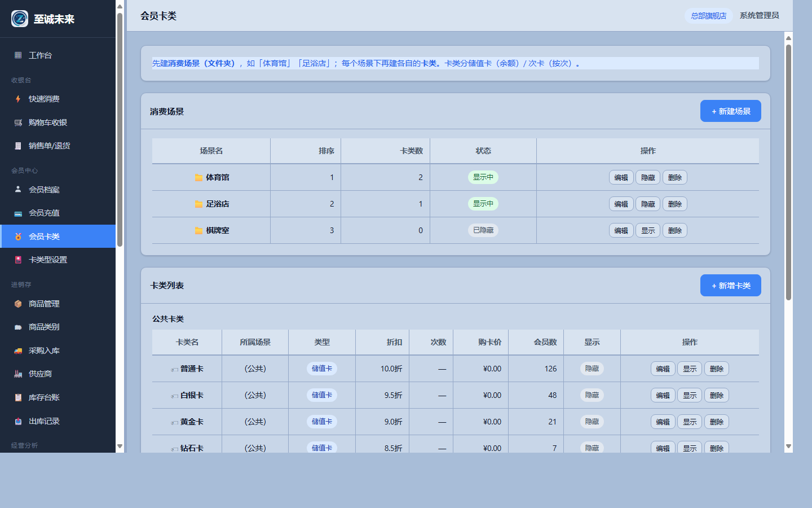This screenshot has width=812, height=508.
Task: Show the 黄金卡 card type
Action: pyautogui.click(x=690, y=422)
